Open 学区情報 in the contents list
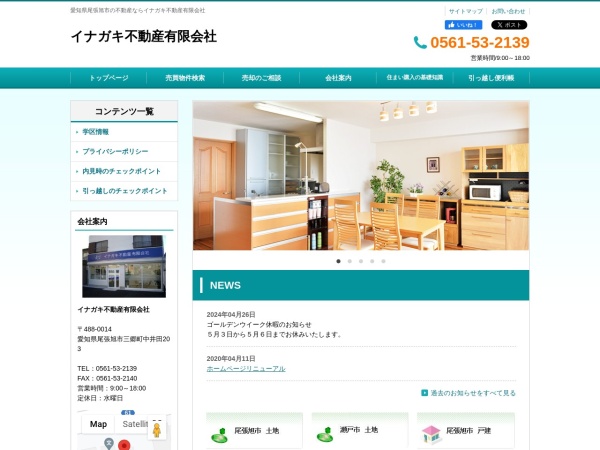This screenshot has width=600, height=450. 95,132
